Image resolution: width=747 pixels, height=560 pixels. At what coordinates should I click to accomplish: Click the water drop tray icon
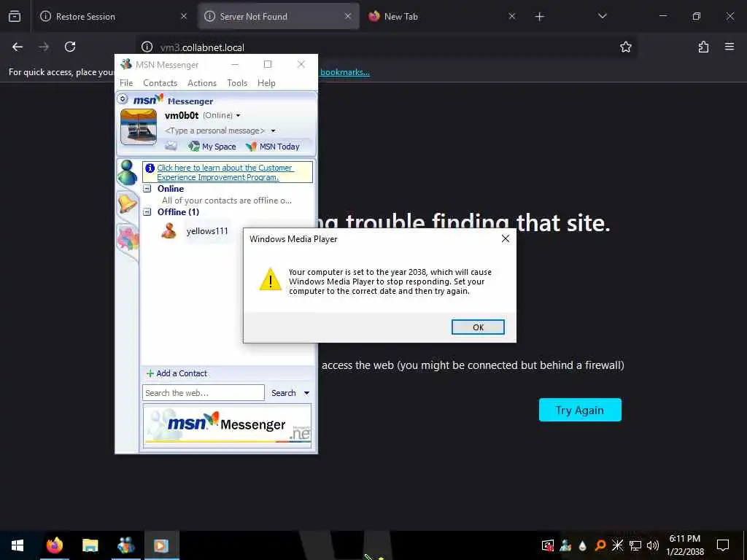tap(582, 545)
